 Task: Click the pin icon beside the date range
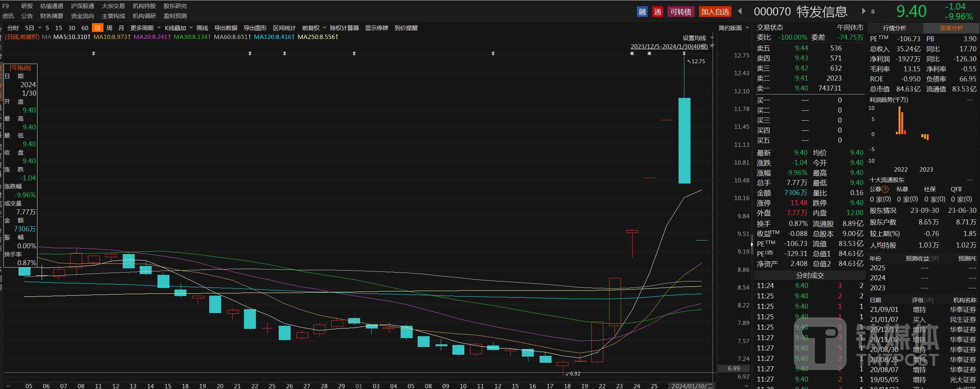point(712,45)
